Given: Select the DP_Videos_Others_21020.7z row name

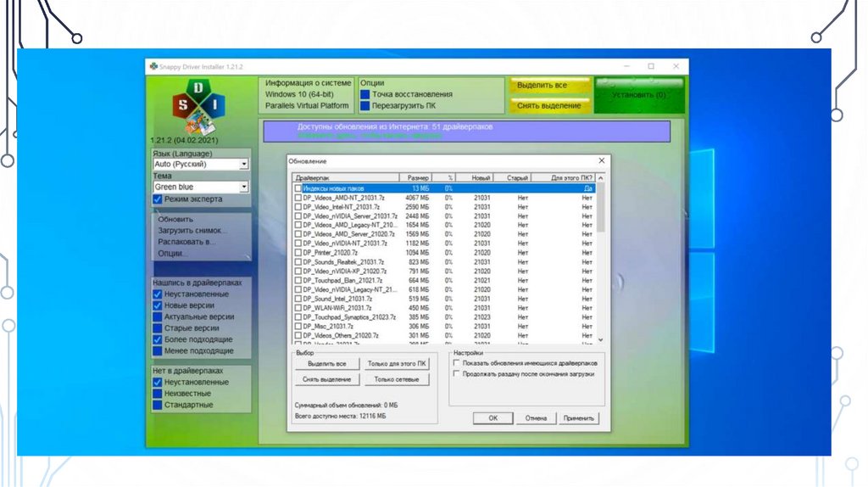Looking at the screenshot, I should [x=341, y=336].
